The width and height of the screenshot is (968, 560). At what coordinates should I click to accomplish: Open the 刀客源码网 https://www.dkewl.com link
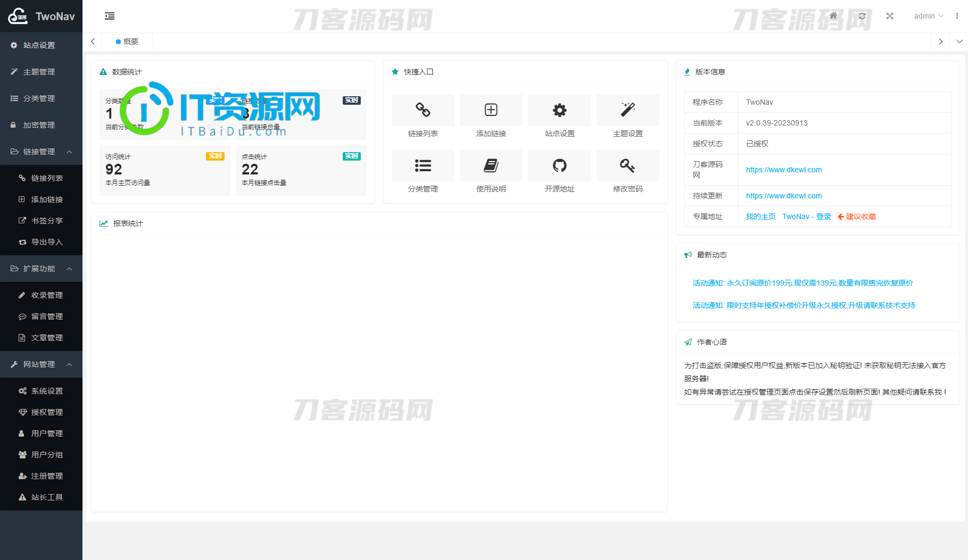click(x=784, y=170)
